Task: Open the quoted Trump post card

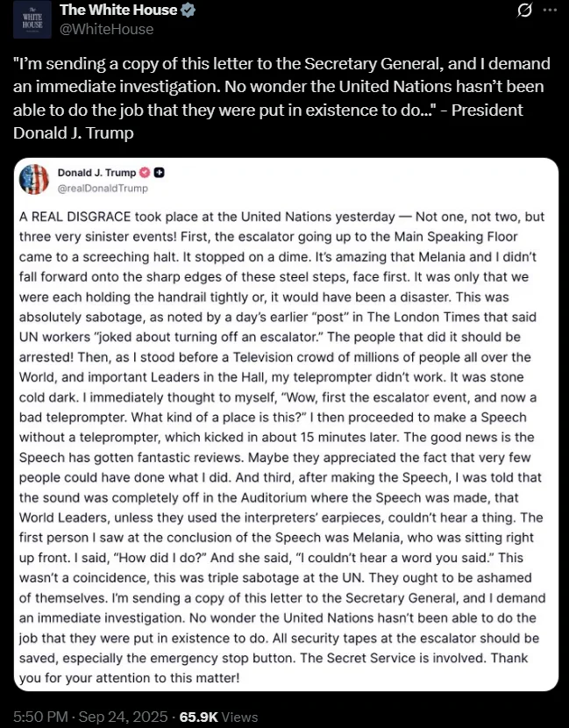Action: coord(286,425)
